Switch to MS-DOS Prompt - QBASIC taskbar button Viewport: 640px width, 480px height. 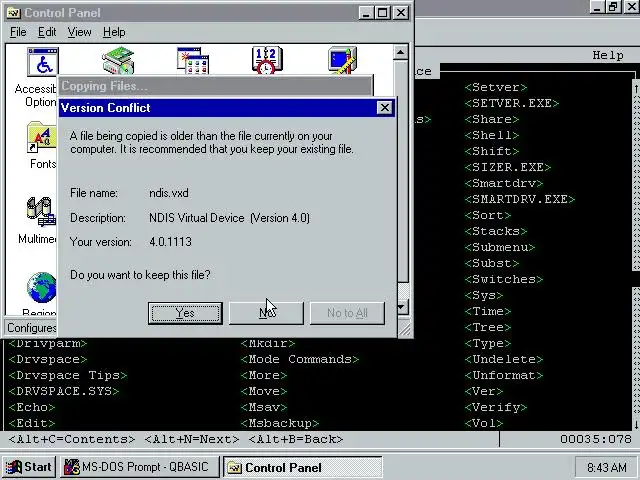tap(140, 467)
